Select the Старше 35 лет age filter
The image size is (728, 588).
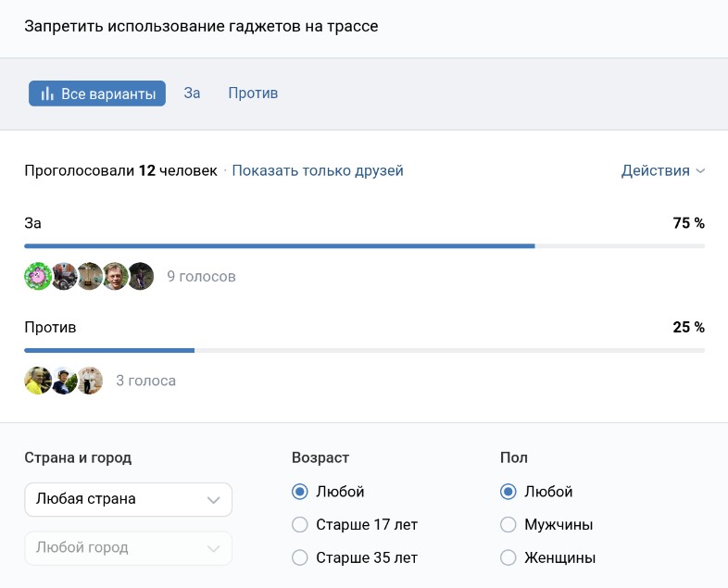tap(299, 557)
